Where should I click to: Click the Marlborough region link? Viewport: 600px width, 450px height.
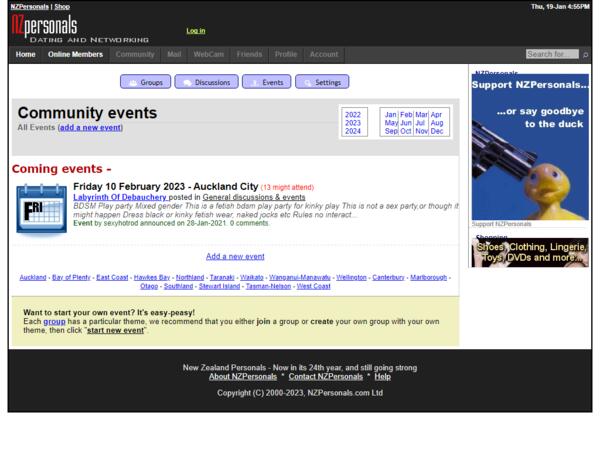[429, 277]
